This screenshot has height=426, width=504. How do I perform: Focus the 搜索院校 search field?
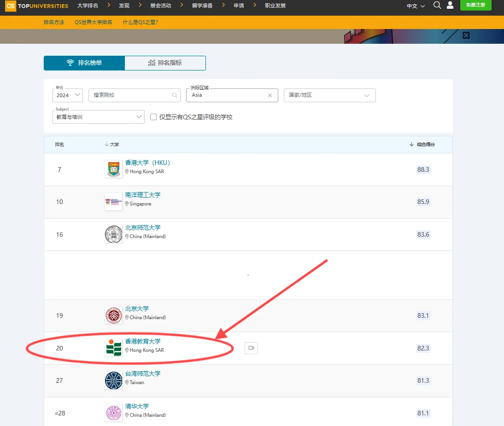135,95
